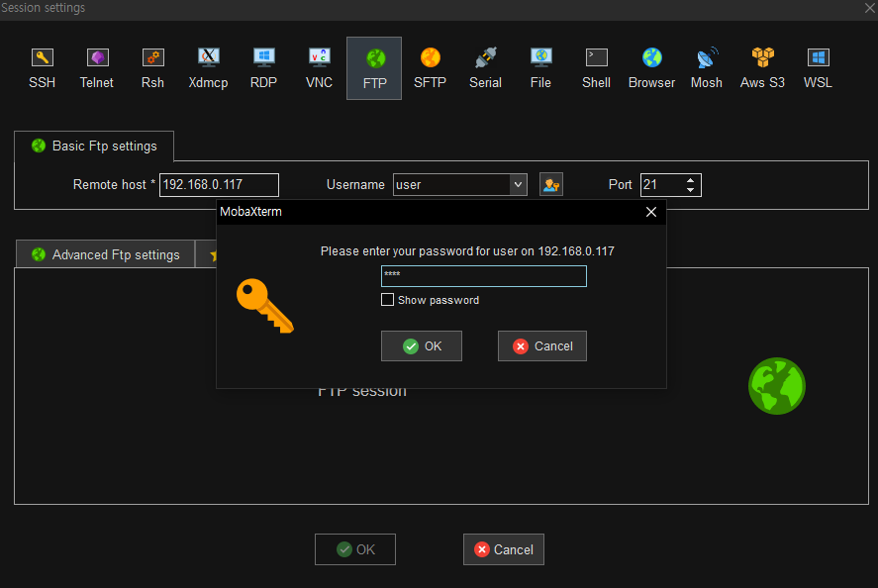Select the Aws S3 session type
The width and height of the screenshot is (878, 588).
762,68
